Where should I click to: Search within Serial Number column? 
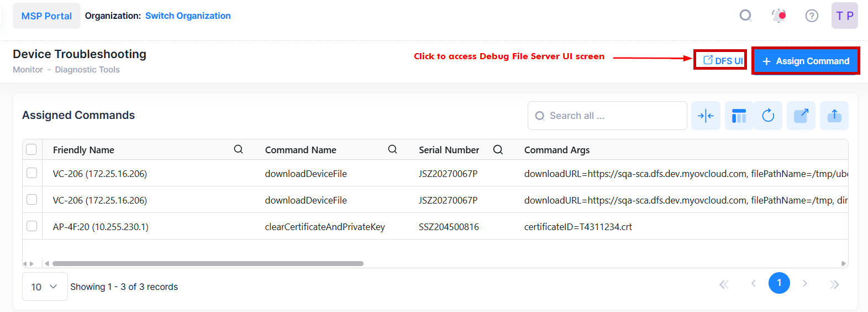[x=498, y=149]
